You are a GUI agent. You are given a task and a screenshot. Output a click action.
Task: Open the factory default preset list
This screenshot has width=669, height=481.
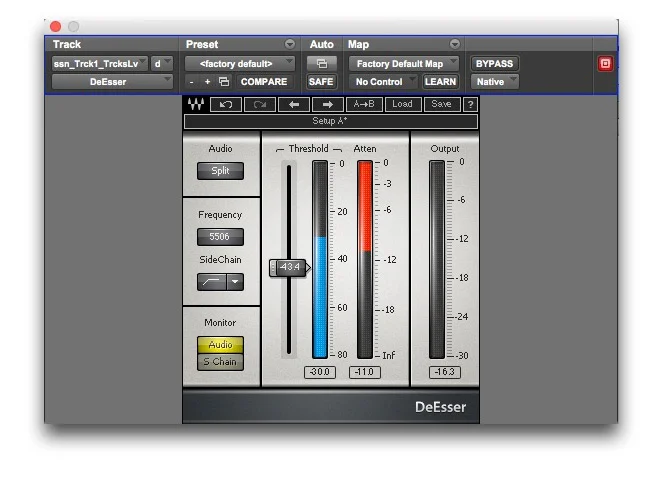(239, 64)
